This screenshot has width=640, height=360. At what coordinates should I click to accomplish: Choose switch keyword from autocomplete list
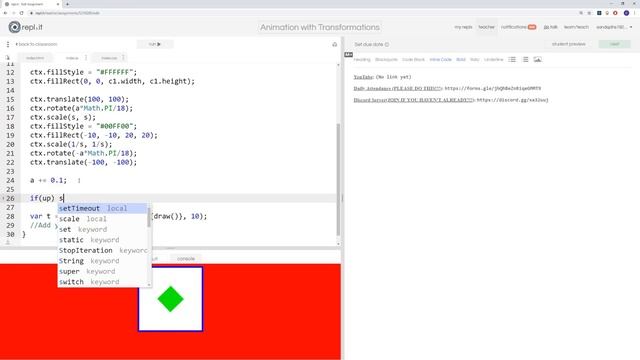102,282
